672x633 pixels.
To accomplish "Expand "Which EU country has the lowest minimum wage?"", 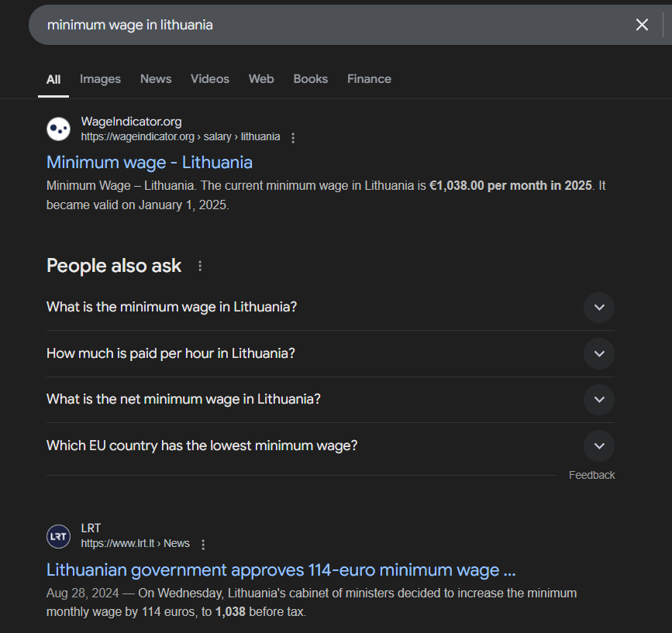I will coord(598,446).
